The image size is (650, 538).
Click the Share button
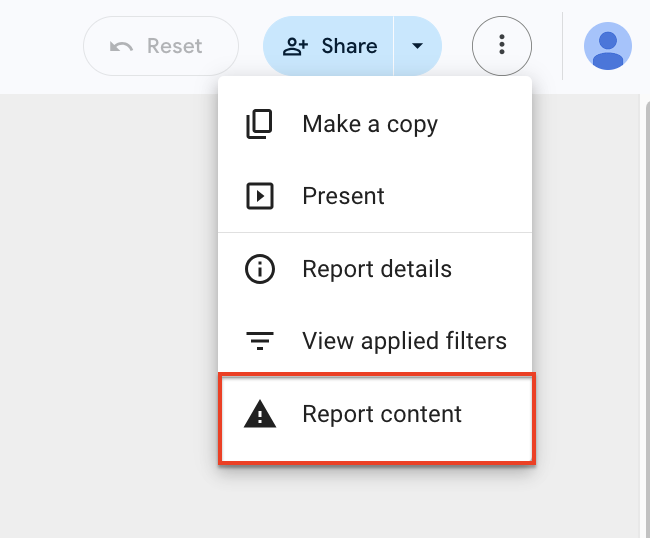point(328,46)
